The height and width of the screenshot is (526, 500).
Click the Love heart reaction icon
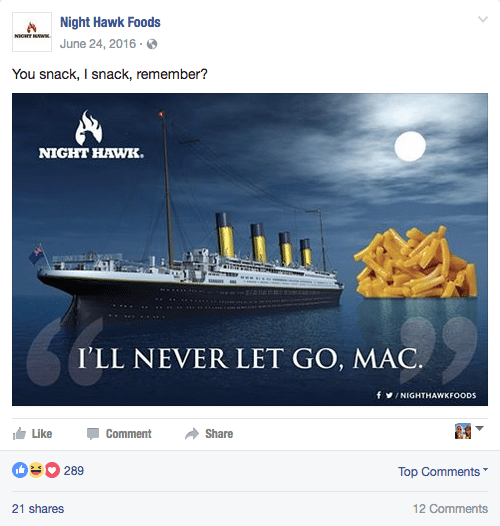pos(52,470)
